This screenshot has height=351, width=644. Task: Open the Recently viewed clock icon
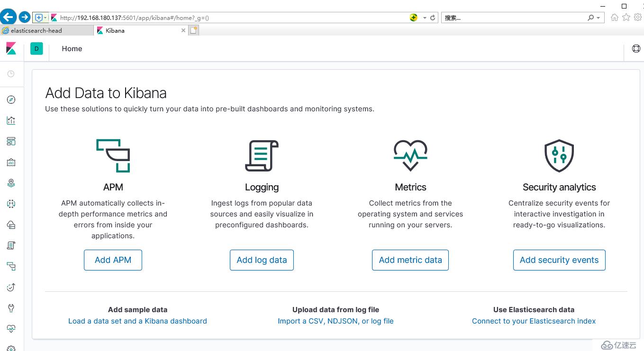click(x=11, y=74)
